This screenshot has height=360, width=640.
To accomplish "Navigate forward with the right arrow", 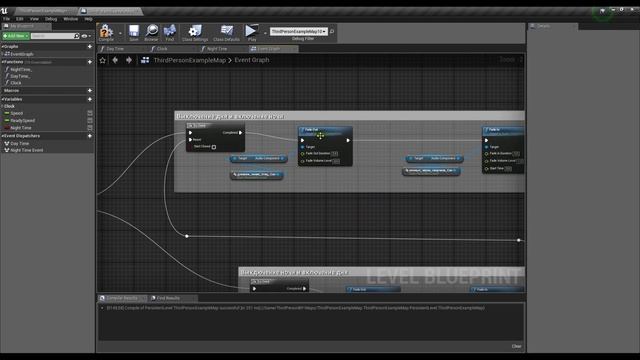I will coord(129,60).
